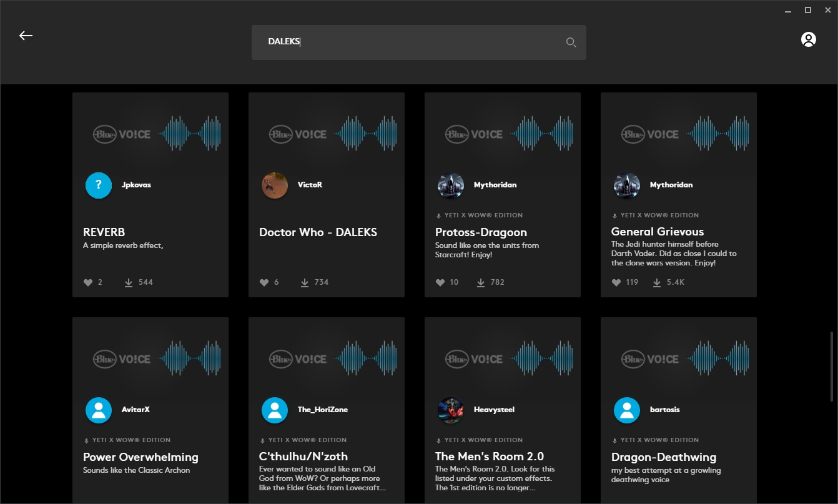Image resolution: width=838 pixels, height=504 pixels.
Task: Maximize the application window
Action: pyautogui.click(x=807, y=10)
